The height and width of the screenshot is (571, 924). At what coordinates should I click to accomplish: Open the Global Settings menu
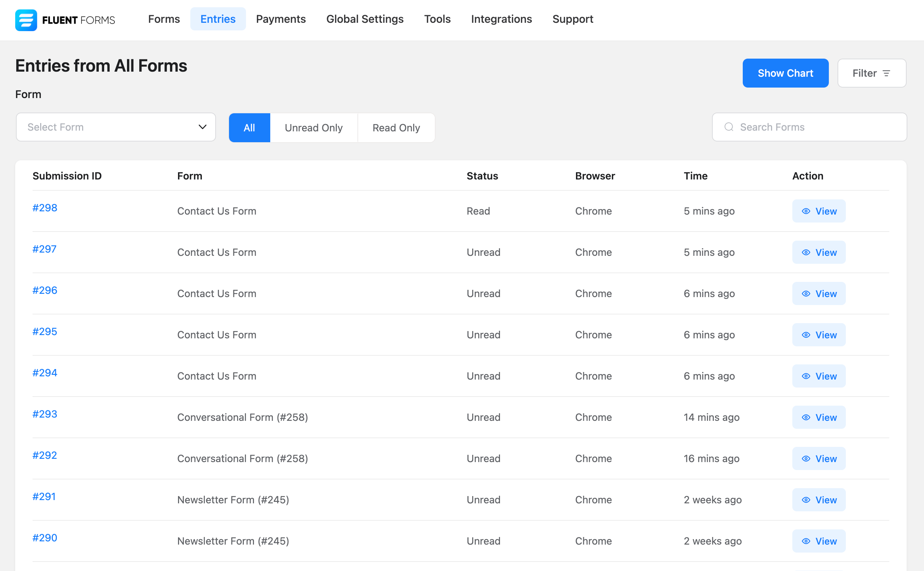coord(365,19)
